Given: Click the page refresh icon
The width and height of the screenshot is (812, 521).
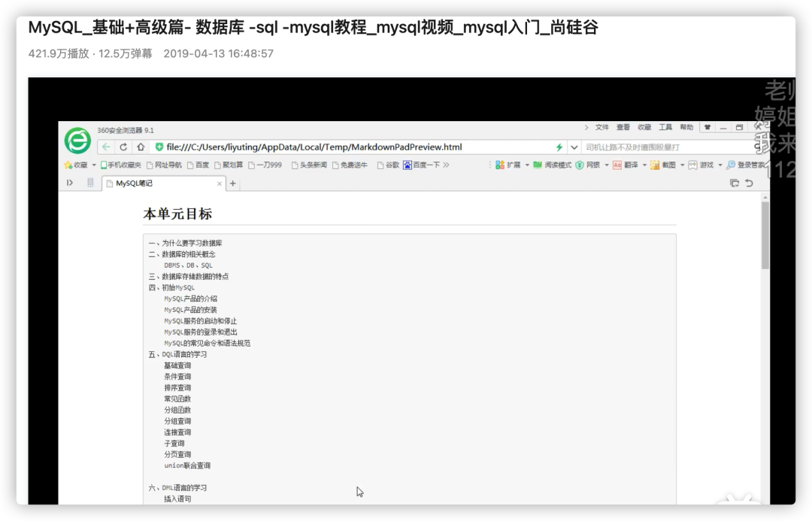Looking at the screenshot, I should pos(123,146).
